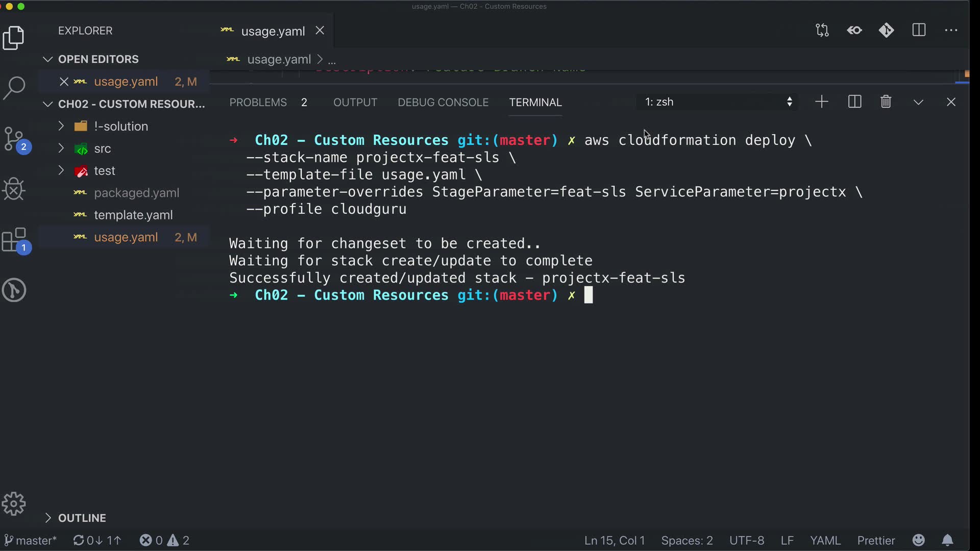Create new terminal with plus icon
Image resolution: width=980 pixels, height=551 pixels.
coord(822,102)
